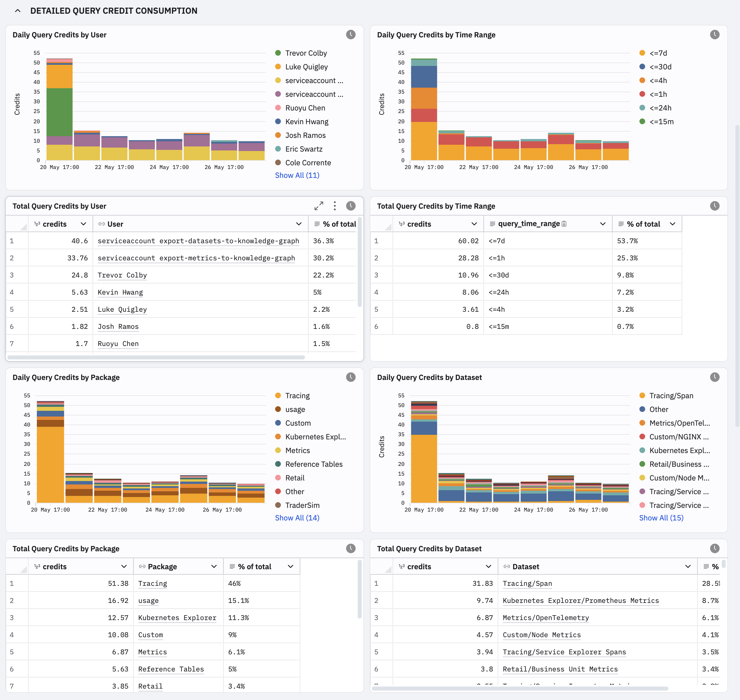This screenshot has width=740, height=700.
Task: Open credits column dropdown in user table
Action: coord(83,224)
